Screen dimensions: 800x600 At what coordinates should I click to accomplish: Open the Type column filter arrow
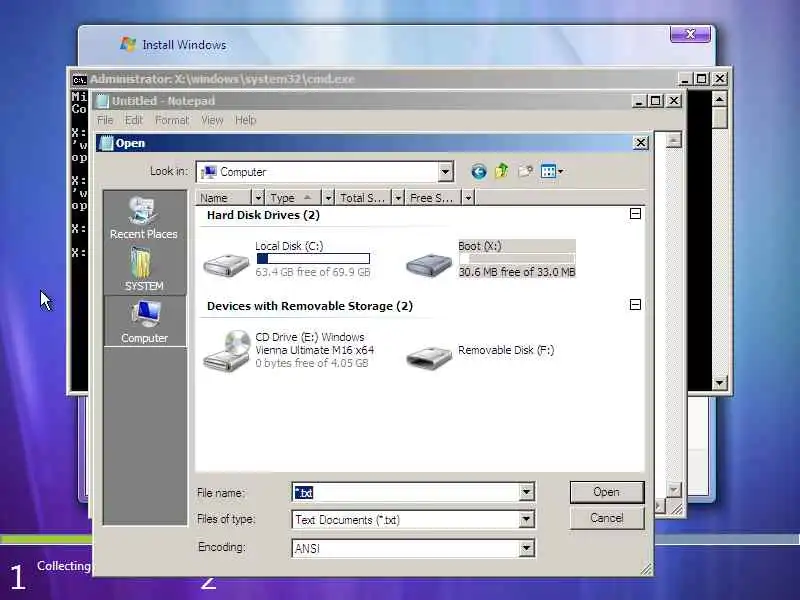click(x=328, y=197)
